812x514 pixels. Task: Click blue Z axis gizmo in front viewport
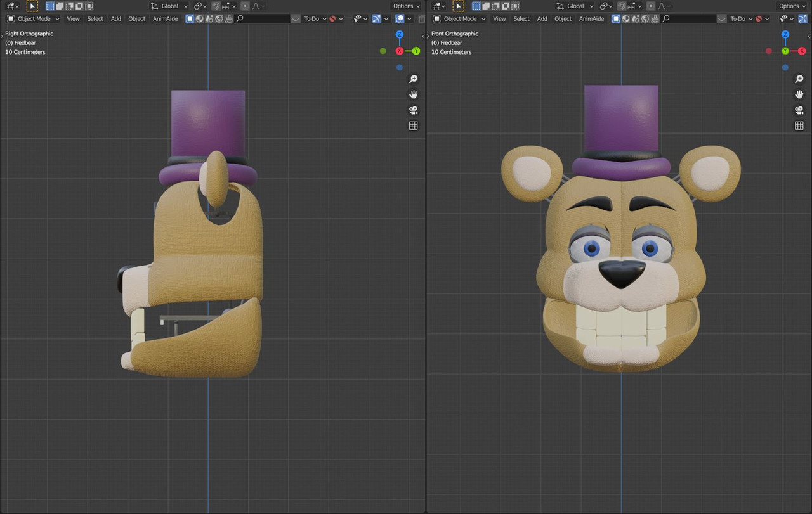point(785,34)
